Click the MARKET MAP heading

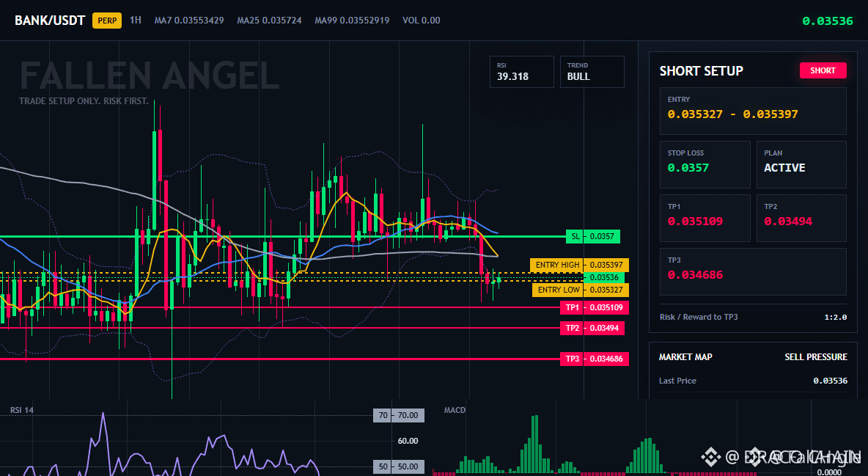click(685, 357)
